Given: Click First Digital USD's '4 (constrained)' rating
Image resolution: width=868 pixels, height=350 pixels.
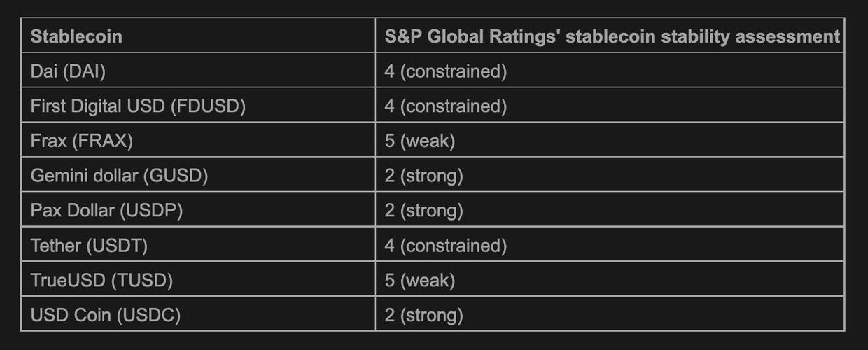Looking at the screenshot, I should 445,106.
